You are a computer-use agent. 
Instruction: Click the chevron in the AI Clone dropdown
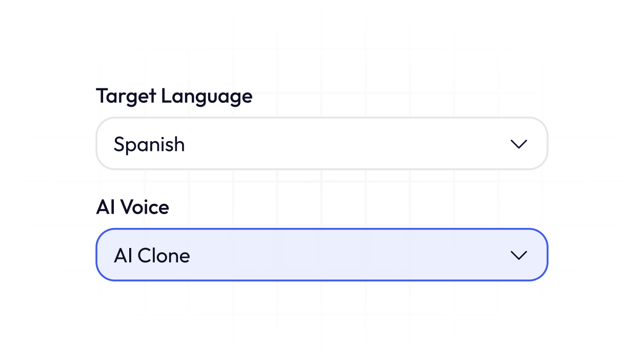pos(519,255)
